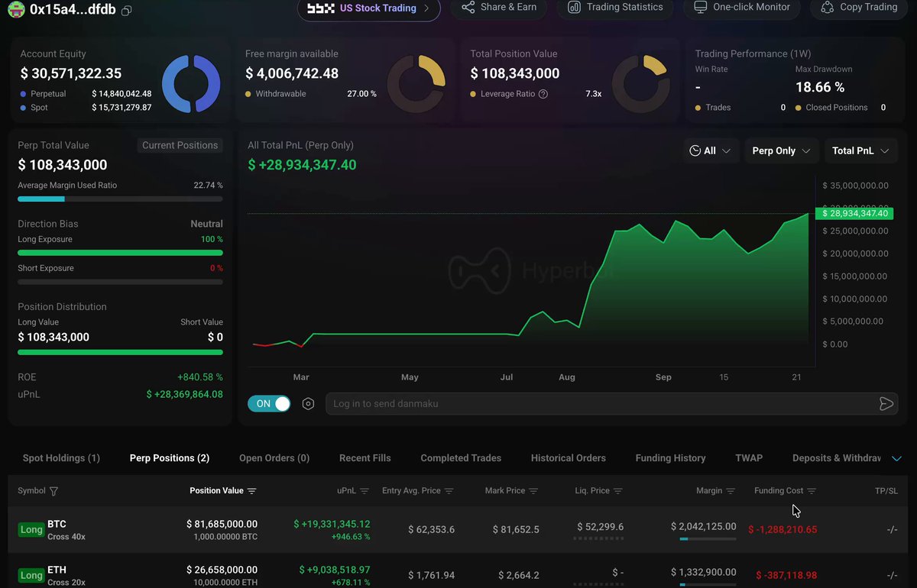
Task: Click the uPnL $+28,369,864.08 value
Action: click(x=184, y=394)
